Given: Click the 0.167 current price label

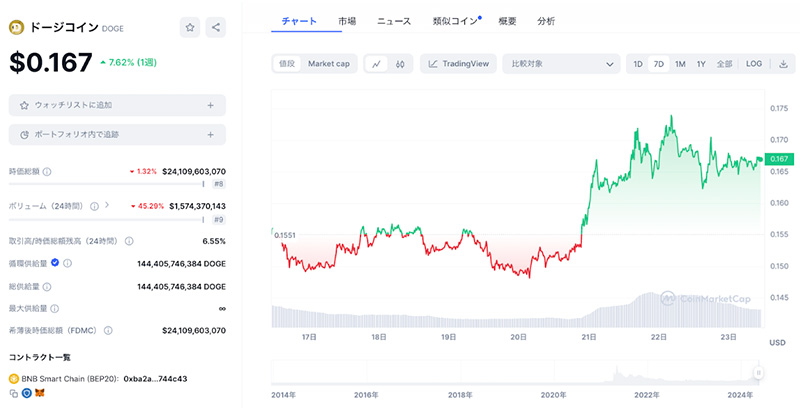Looking at the screenshot, I should (x=779, y=159).
